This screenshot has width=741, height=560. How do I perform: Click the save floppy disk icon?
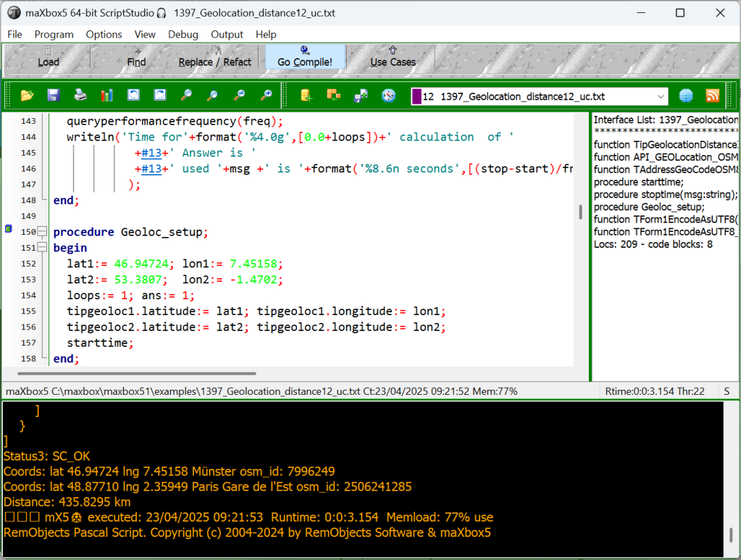tap(54, 96)
